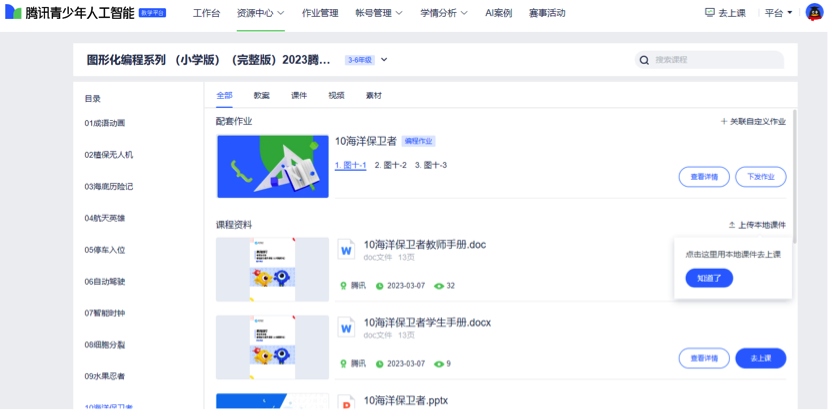Click the 去上课 monitor icon in header
The width and height of the screenshot is (828, 410).
tap(710, 13)
